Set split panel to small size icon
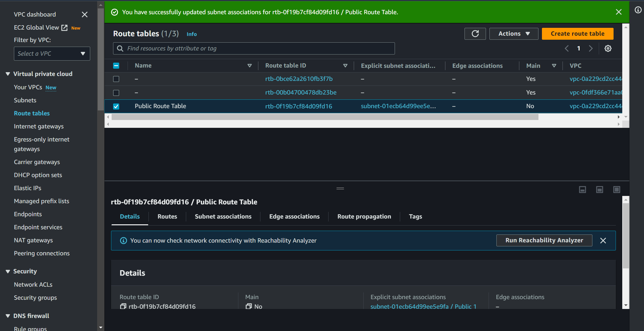This screenshot has height=331, width=644. point(583,190)
